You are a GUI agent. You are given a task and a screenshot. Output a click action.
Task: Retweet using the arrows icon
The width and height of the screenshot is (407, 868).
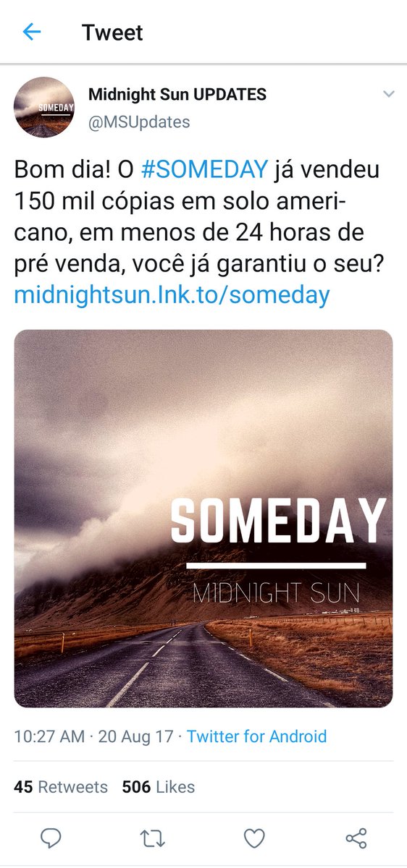(152, 838)
